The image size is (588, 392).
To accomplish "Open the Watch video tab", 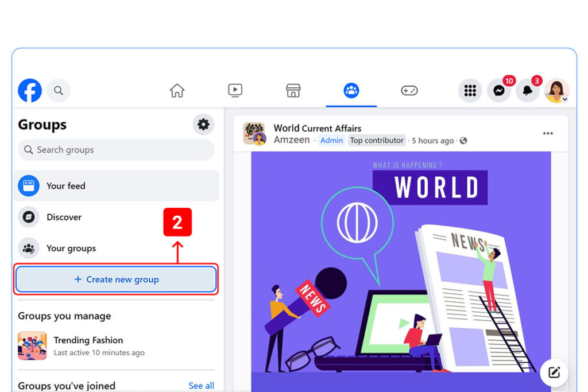I will pyautogui.click(x=235, y=90).
